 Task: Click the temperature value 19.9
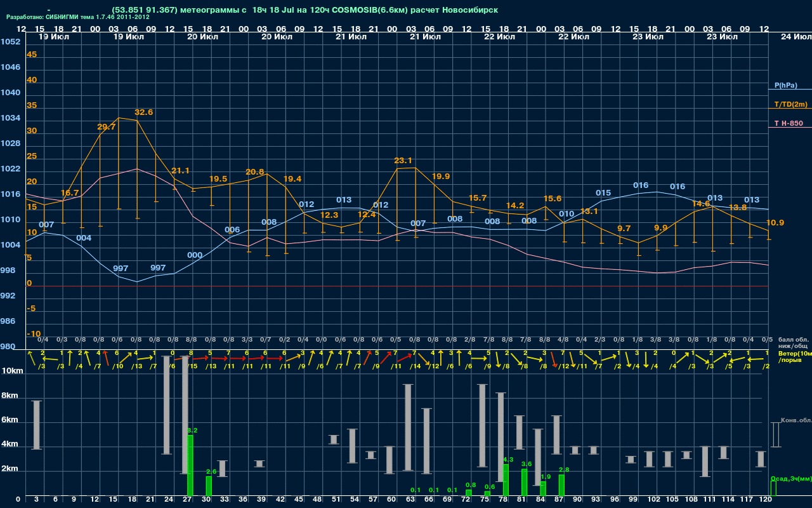pyautogui.click(x=441, y=177)
